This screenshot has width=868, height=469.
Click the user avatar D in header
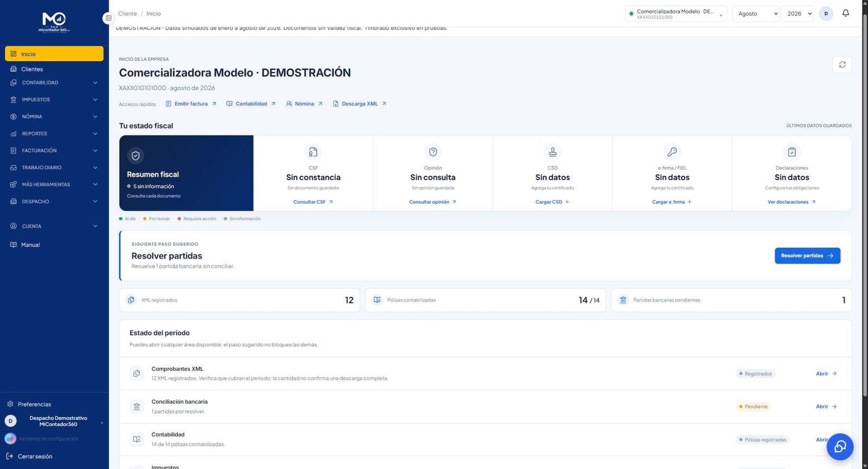826,14
